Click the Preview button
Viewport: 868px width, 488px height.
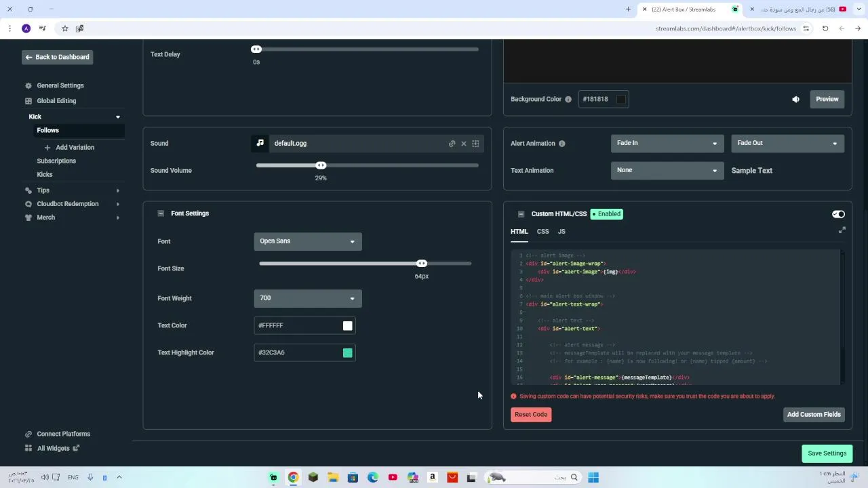[827, 99]
